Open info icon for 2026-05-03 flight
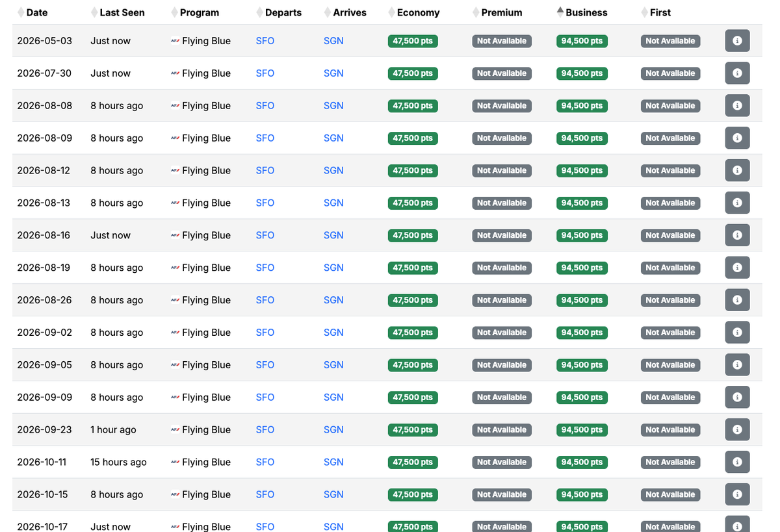Screen dimensions: 780x532 tap(737, 41)
